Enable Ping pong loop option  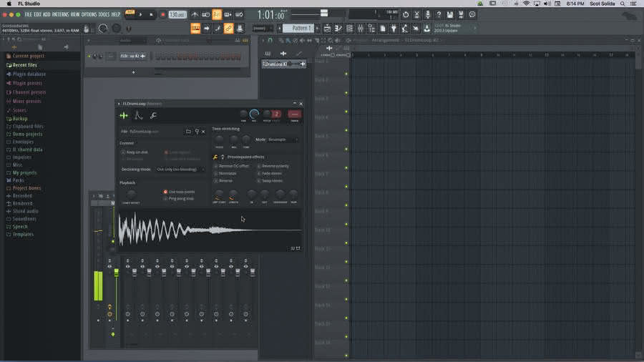click(165, 198)
